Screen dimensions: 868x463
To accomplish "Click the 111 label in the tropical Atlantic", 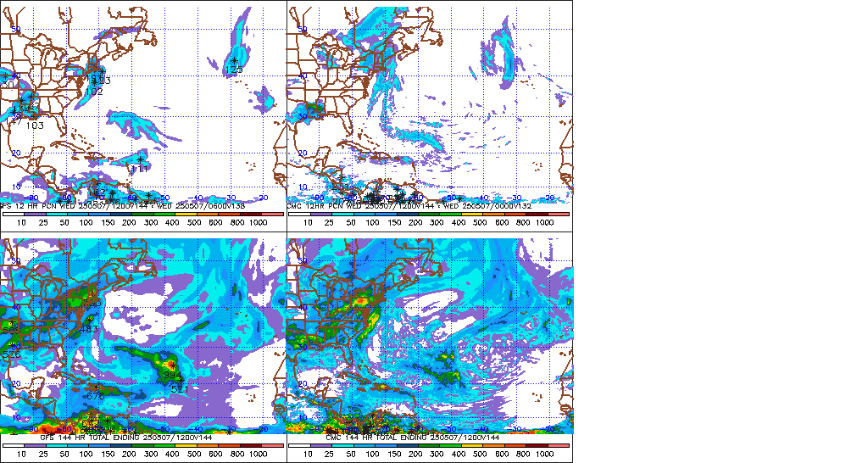I will tap(140, 169).
